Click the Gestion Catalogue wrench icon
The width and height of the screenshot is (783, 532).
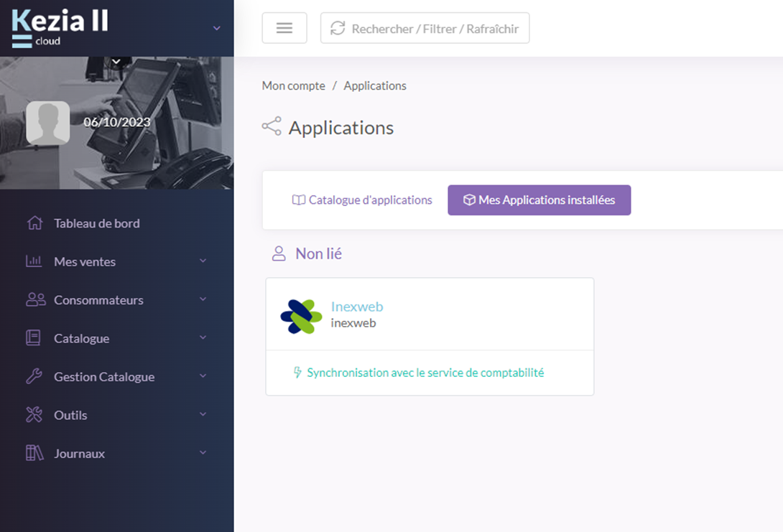(34, 377)
